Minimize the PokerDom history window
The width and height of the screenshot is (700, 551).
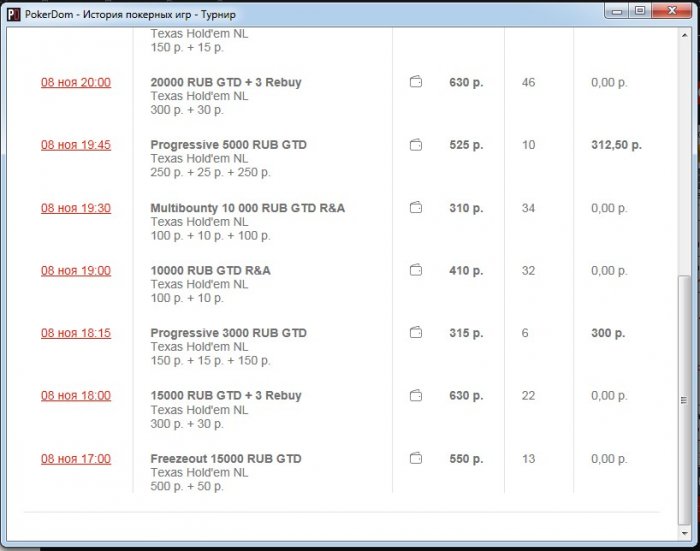point(617,11)
